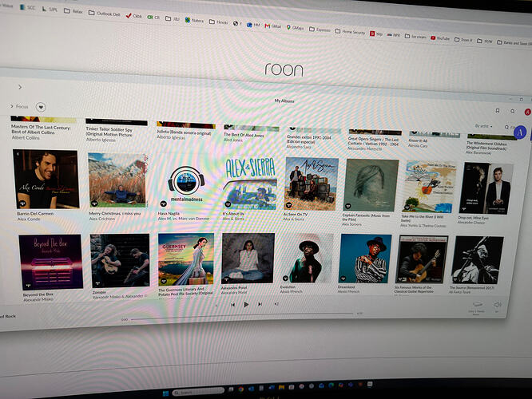Click the Windows Start button
The height and width of the screenshot is (399, 532).
165,393
